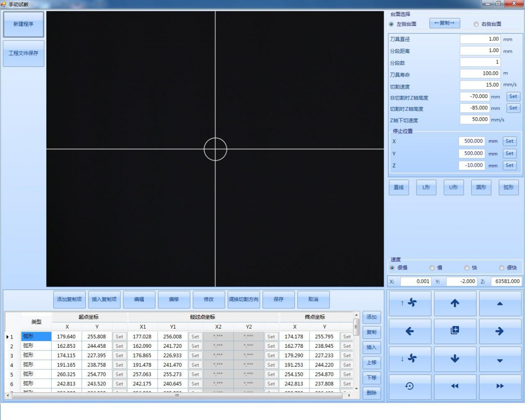
Task: Click Set for stop position Y
Action: click(510, 154)
